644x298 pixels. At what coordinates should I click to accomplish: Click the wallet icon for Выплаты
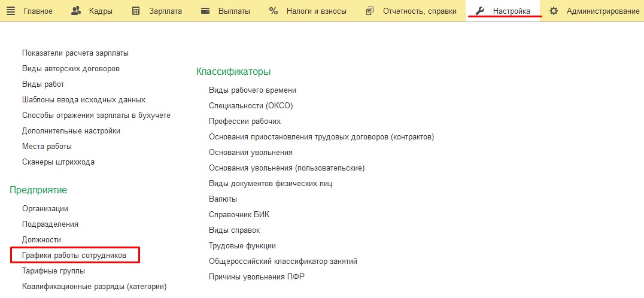tap(206, 11)
